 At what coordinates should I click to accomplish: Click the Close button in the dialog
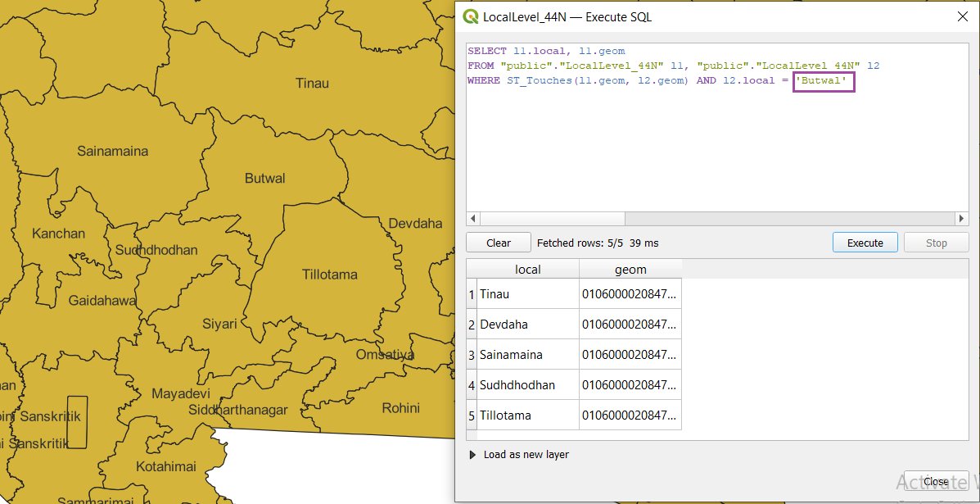937,481
